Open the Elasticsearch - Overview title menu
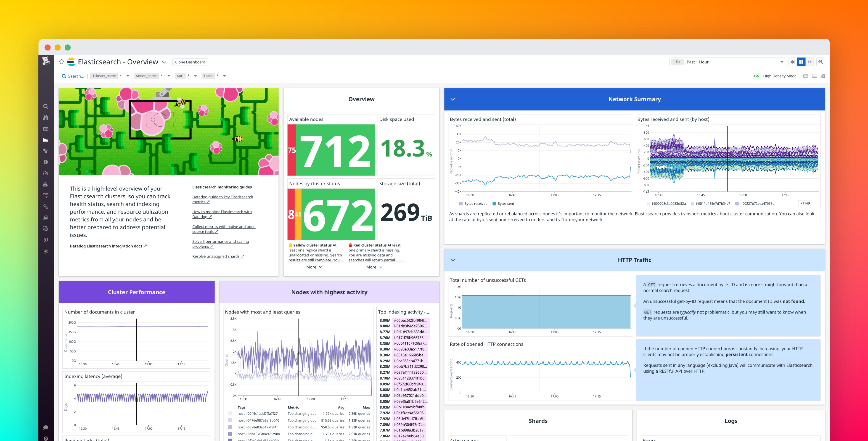868x441 pixels. click(x=165, y=62)
